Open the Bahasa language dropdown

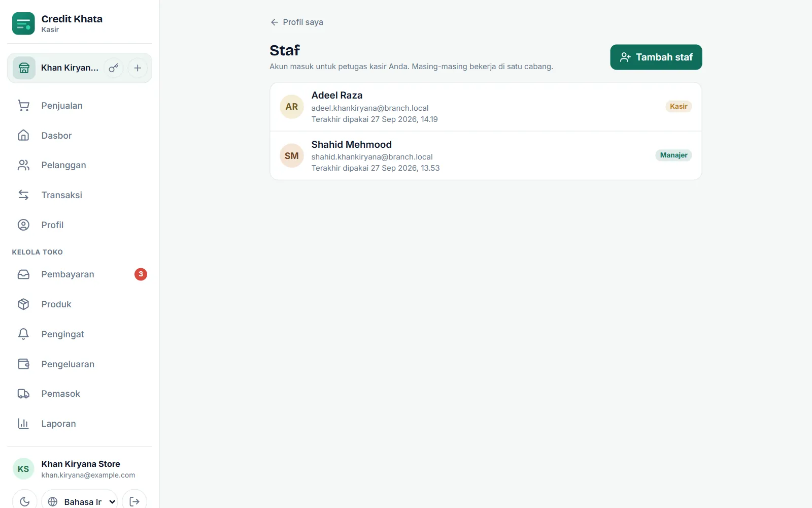point(80,501)
